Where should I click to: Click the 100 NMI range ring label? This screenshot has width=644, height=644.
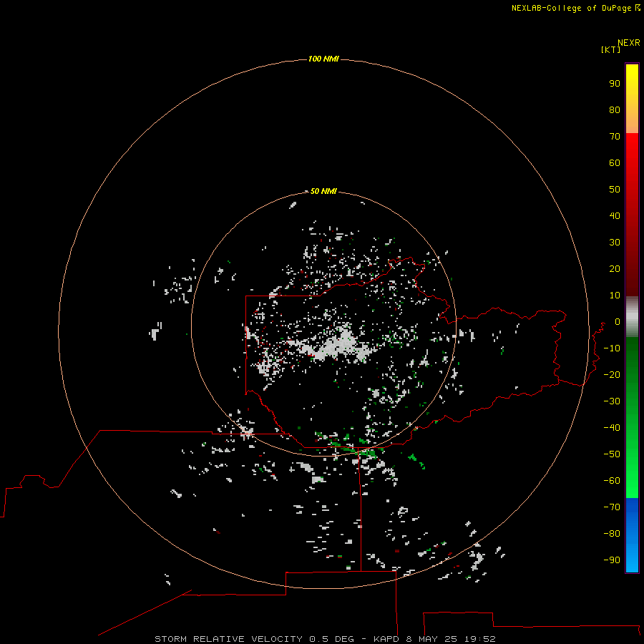coord(323,59)
